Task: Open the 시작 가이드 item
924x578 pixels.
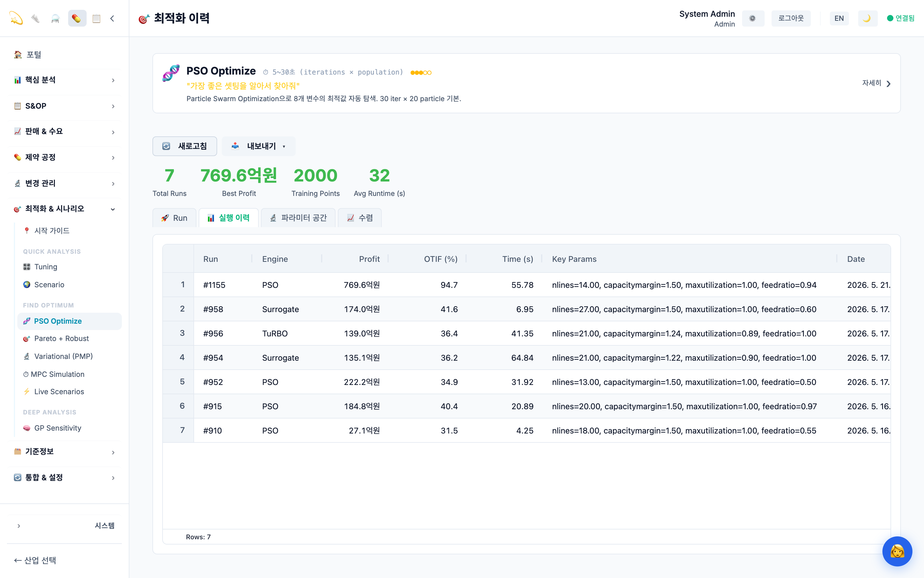Action: (70, 231)
